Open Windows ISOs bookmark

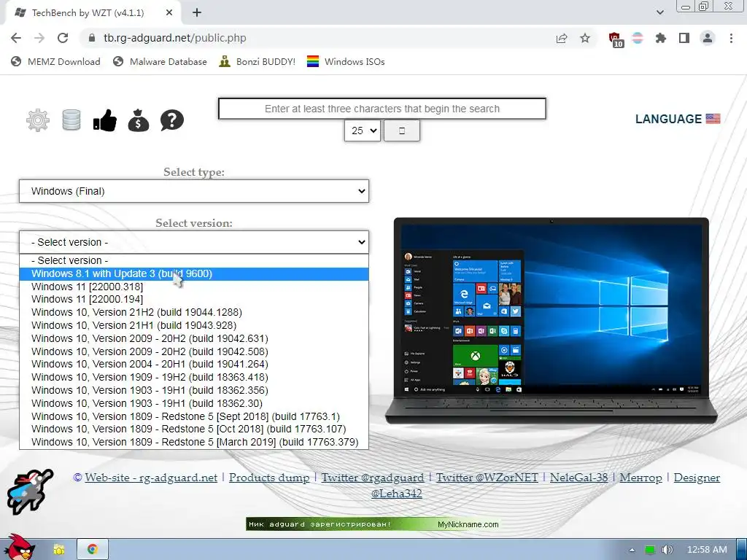tap(346, 61)
